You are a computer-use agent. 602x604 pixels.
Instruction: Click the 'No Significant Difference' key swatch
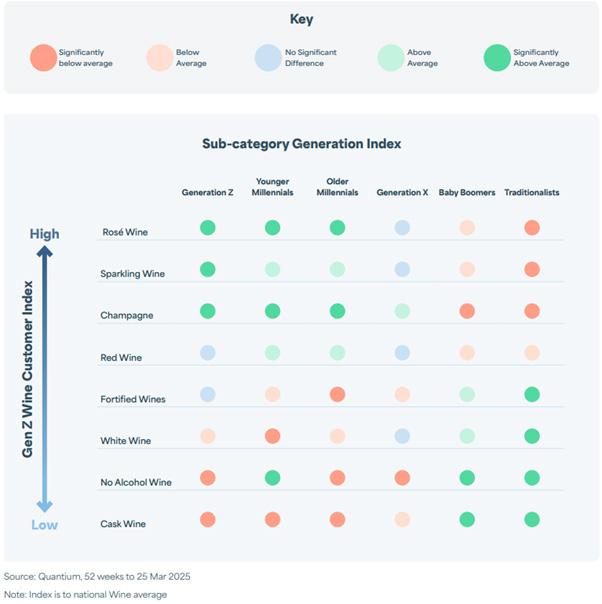(x=267, y=57)
